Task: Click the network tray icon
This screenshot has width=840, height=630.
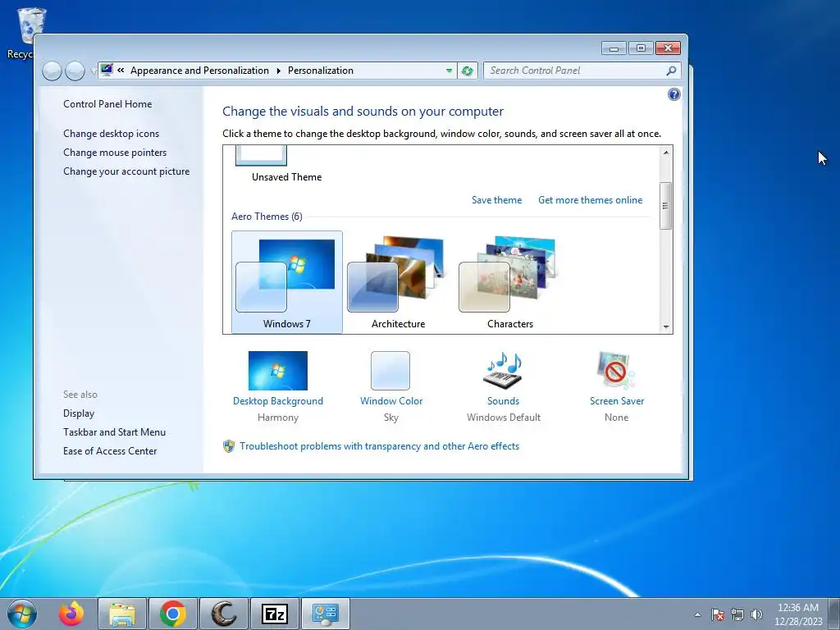Action: [x=737, y=614]
